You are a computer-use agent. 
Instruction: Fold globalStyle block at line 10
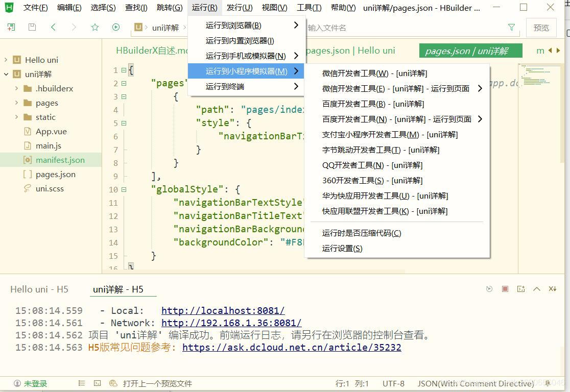(124, 190)
